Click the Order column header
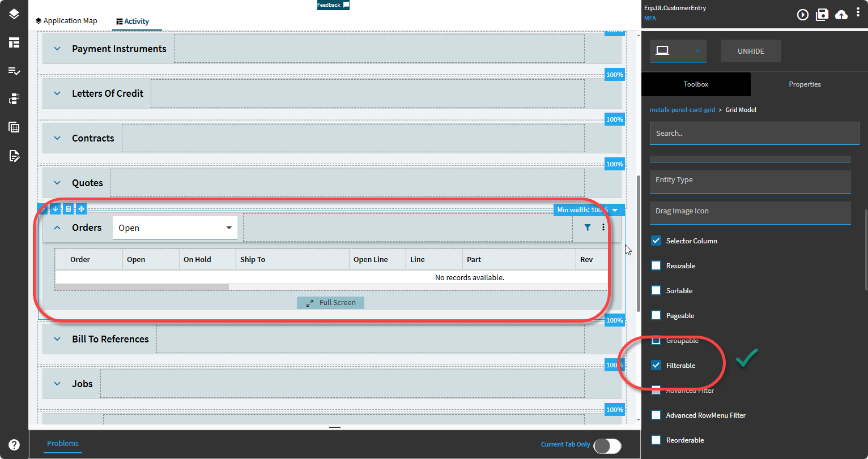Viewport: 868px width, 459px height. click(x=94, y=260)
